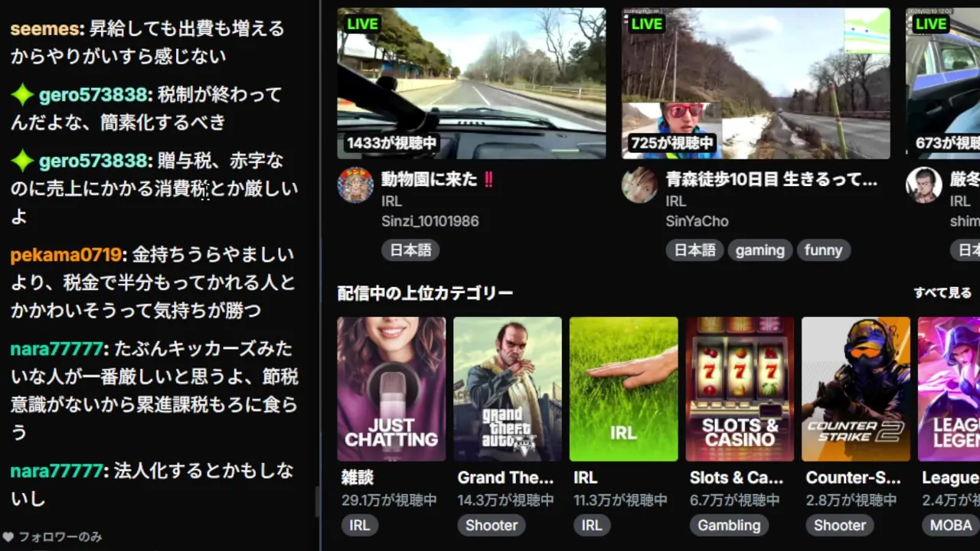Click 725が視聴中 viewer count
Screen dimensions: 980x551
(671, 143)
